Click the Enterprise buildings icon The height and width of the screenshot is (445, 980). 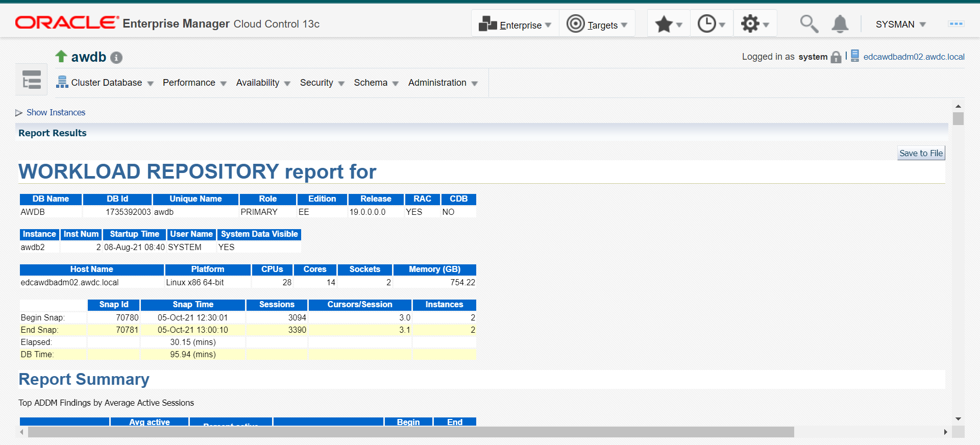pos(488,23)
